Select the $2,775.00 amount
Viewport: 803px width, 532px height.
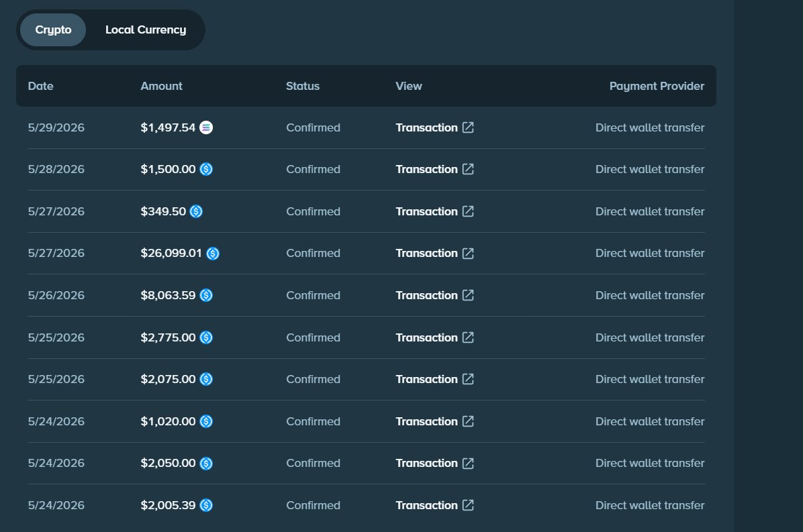[168, 337]
